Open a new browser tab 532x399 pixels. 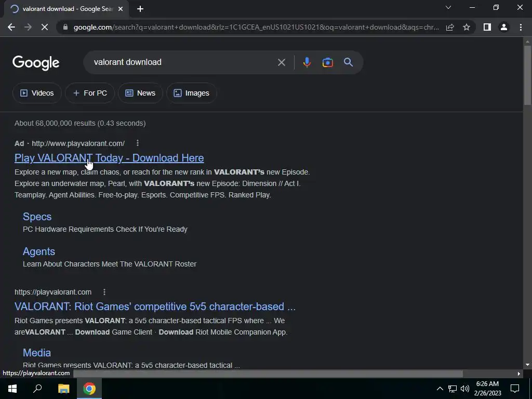[x=140, y=9]
